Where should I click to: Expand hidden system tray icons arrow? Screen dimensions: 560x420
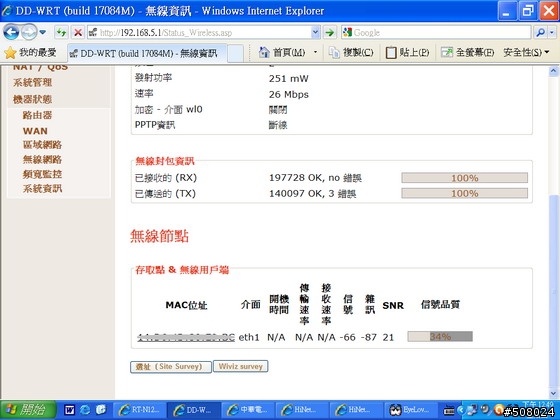[x=461, y=410]
